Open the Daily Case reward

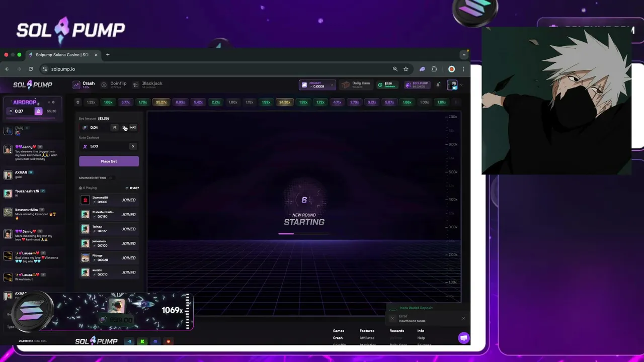pos(356,85)
